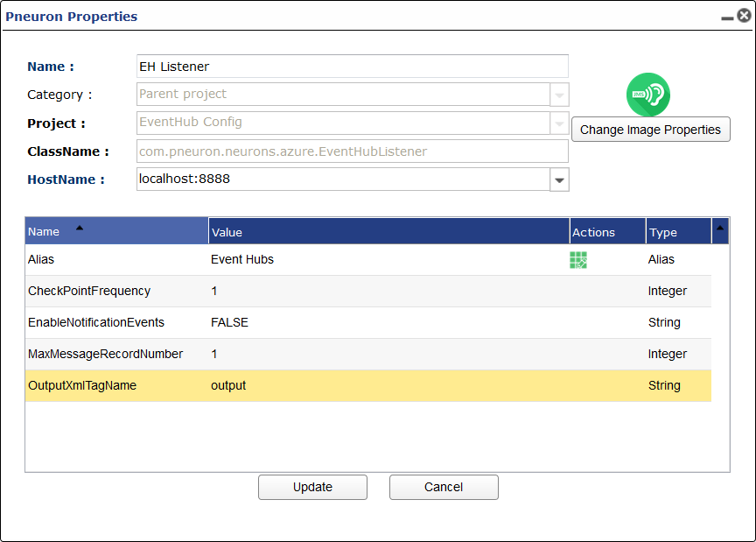
Task: Select the EnableNotificationEvents row
Action: (x=368, y=322)
